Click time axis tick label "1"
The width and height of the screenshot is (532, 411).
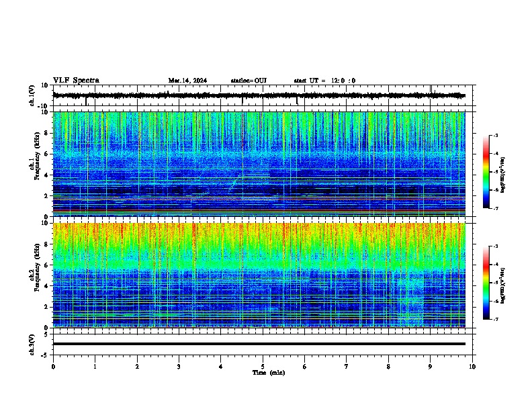click(95, 367)
